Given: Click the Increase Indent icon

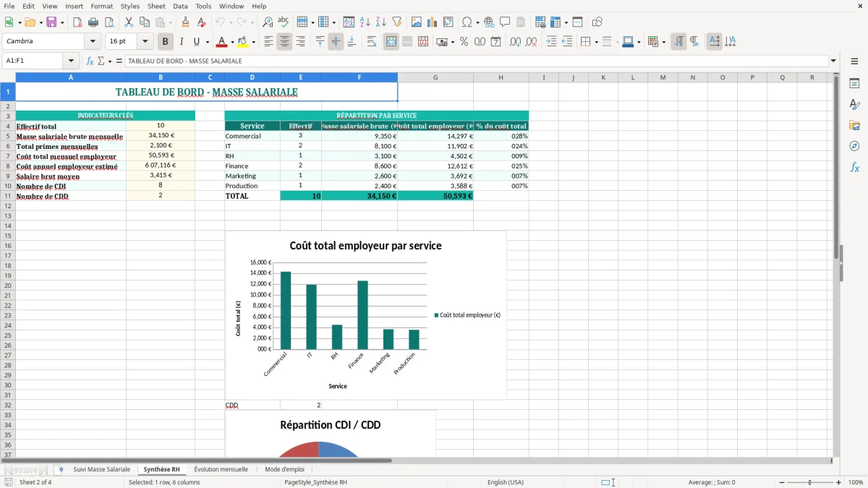Looking at the screenshot, I should pyautogui.click(x=551, y=42).
